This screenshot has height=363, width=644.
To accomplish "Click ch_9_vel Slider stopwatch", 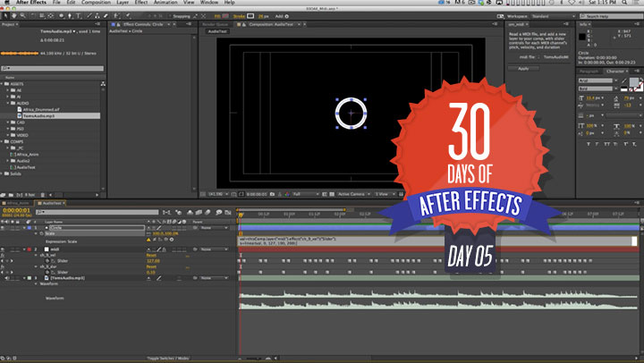I will (x=47, y=261).
